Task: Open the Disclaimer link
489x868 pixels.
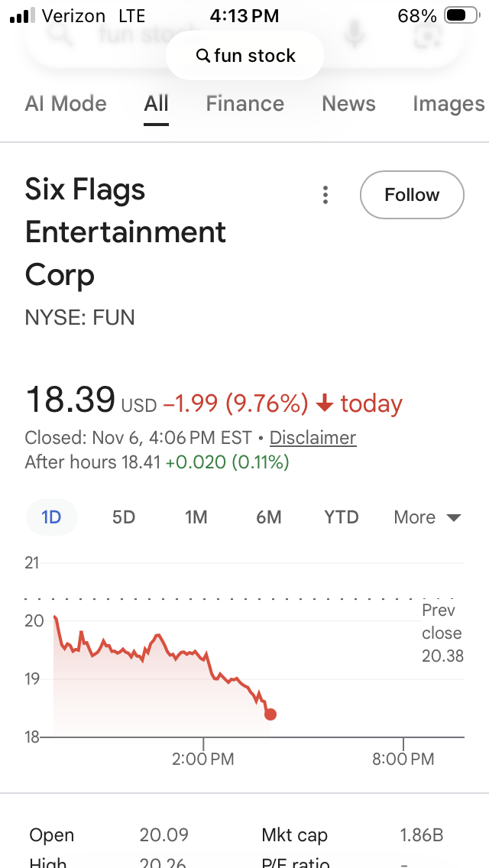Action: coord(313,438)
